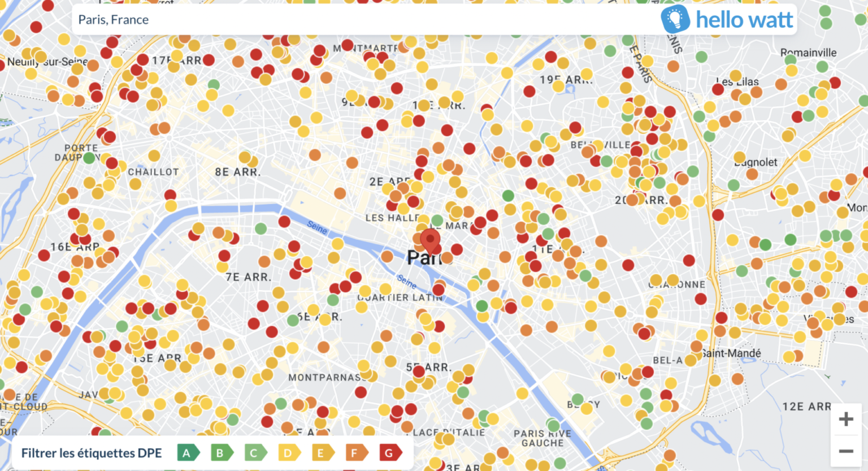Image resolution: width=868 pixels, height=471 pixels.
Task: Zoom out using the minus button
Action: (x=845, y=450)
